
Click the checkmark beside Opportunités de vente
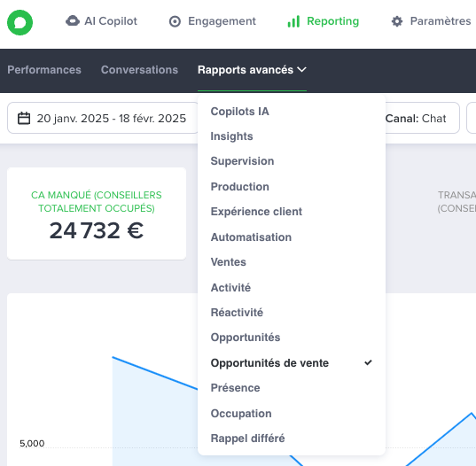[368, 362]
